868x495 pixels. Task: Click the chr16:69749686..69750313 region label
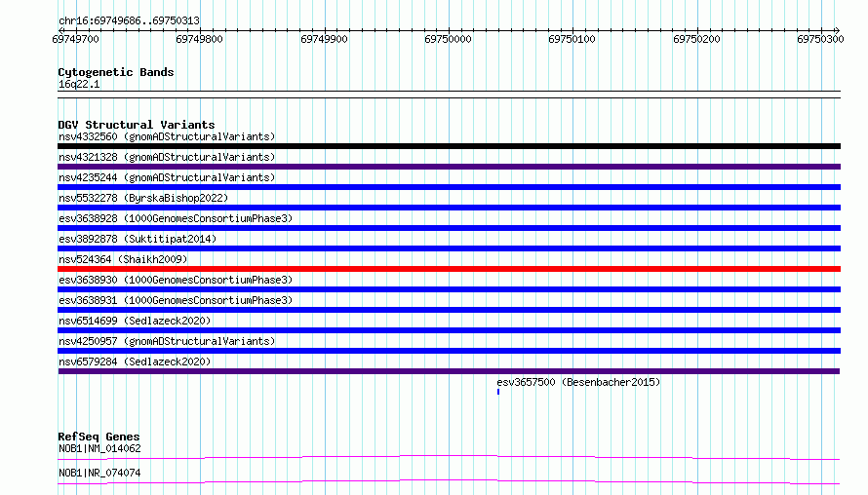coord(129,20)
